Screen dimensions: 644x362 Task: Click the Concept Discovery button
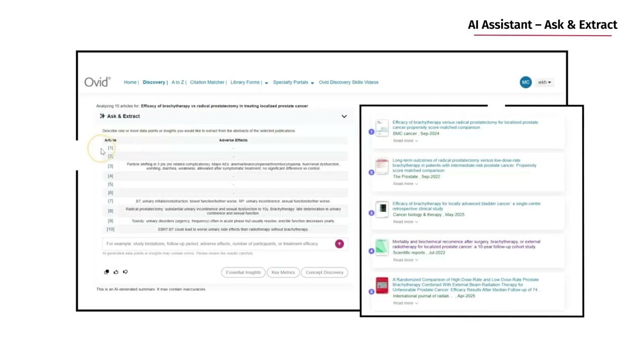click(x=325, y=273)
